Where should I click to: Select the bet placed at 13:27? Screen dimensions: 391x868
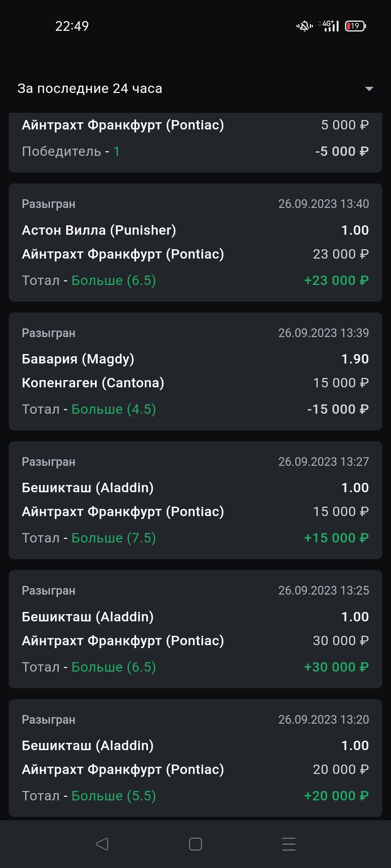pos(195,500)
